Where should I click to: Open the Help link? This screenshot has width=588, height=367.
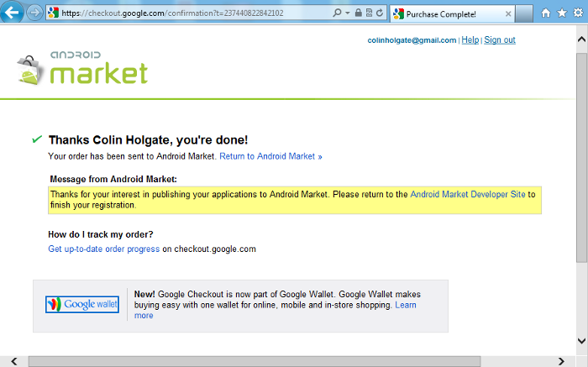(x=470, y=39)
